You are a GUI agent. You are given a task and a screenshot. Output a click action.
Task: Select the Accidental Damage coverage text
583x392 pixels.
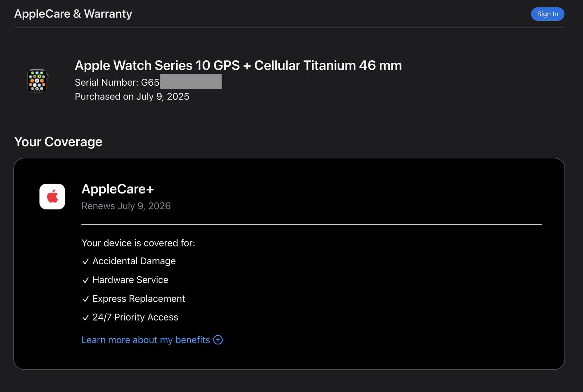pyautogui.click(x=134, y=261)
